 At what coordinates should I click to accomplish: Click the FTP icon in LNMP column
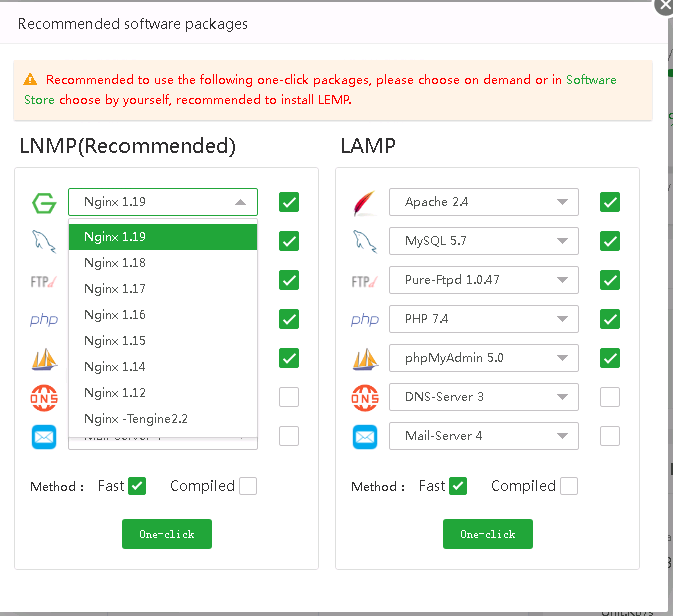tap(44, 282)
